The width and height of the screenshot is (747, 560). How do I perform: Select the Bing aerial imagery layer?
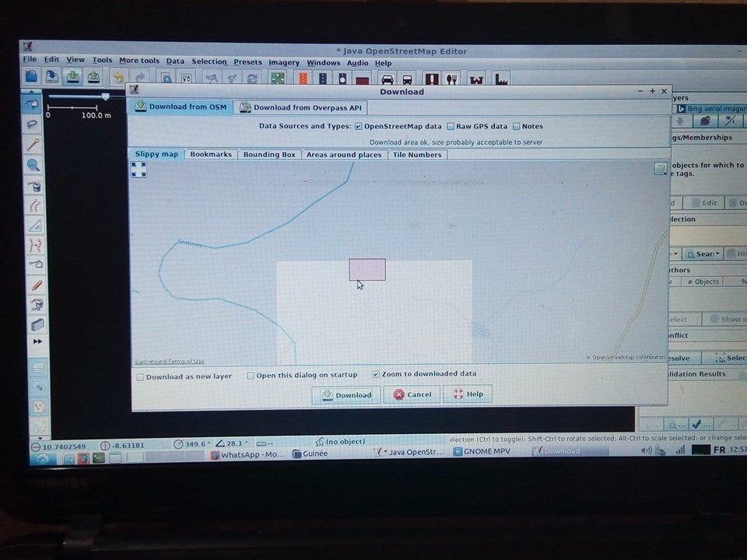[711, 109]
